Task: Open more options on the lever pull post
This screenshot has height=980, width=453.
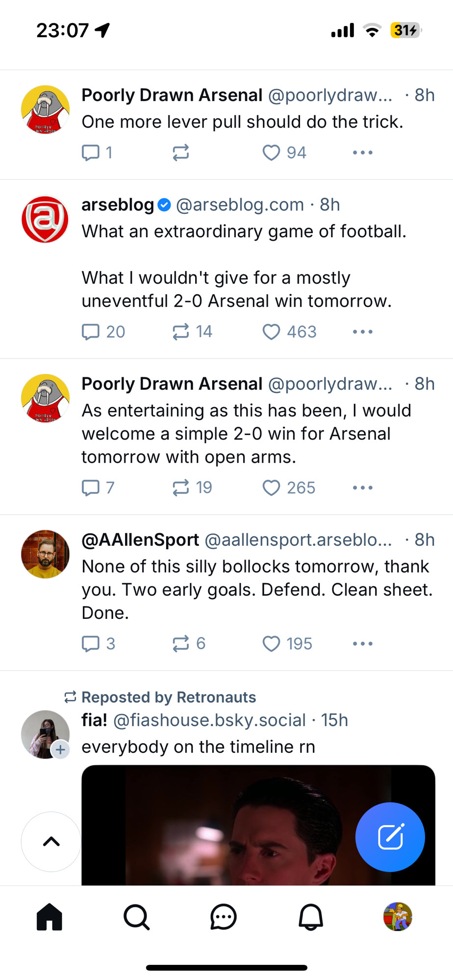Action: pyautogui.click(x=363, y=152)
